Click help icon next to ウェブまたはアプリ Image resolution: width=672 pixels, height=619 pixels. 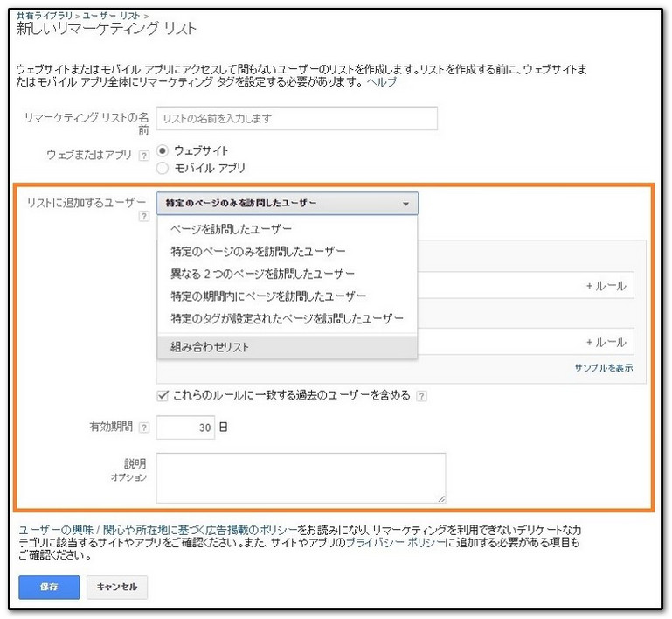coord(144,156)
